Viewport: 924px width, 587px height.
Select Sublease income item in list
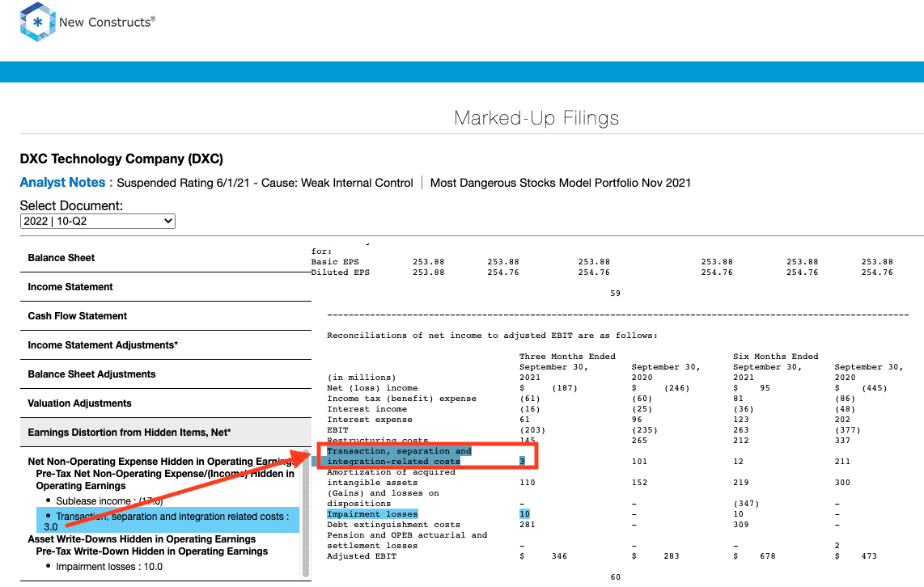(109, 501)
